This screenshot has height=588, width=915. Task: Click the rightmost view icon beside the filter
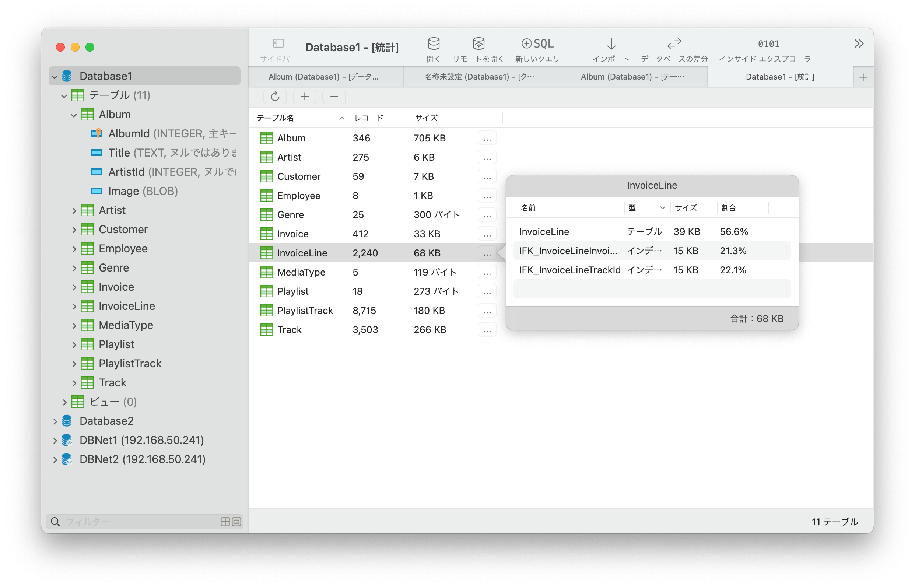coord(237,522)
